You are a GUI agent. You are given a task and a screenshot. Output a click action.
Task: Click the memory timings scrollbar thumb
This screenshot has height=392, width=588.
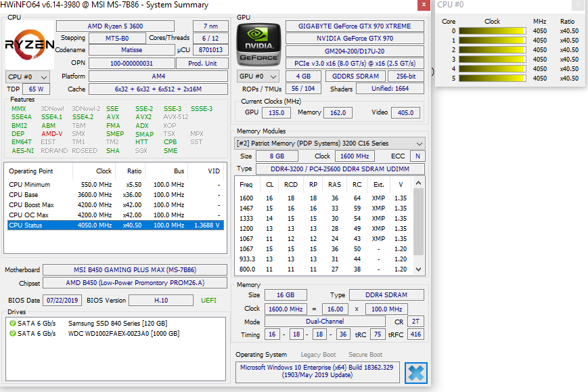tap(418, 221)
